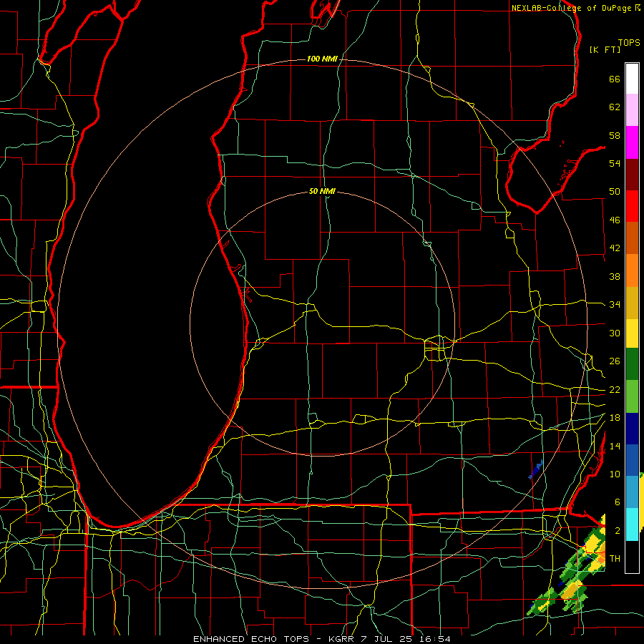This screenshot has height=644, width=644.
Task: Click the legend value 50
Action: [x=615, y=192]
